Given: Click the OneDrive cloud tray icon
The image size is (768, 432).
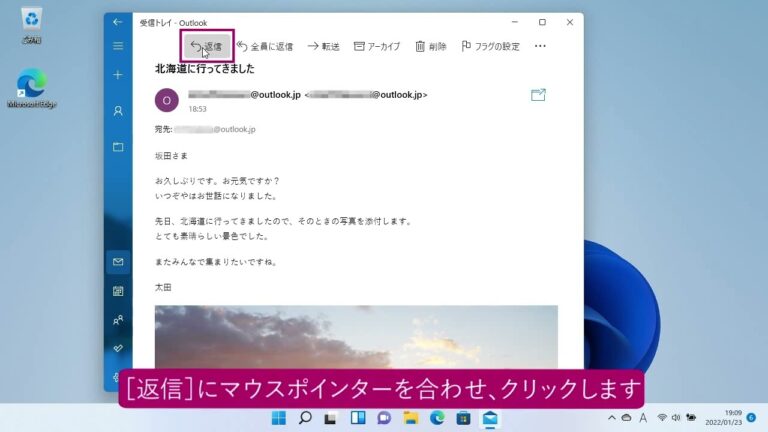Looking at the screenshot, I should pos(626,418).
